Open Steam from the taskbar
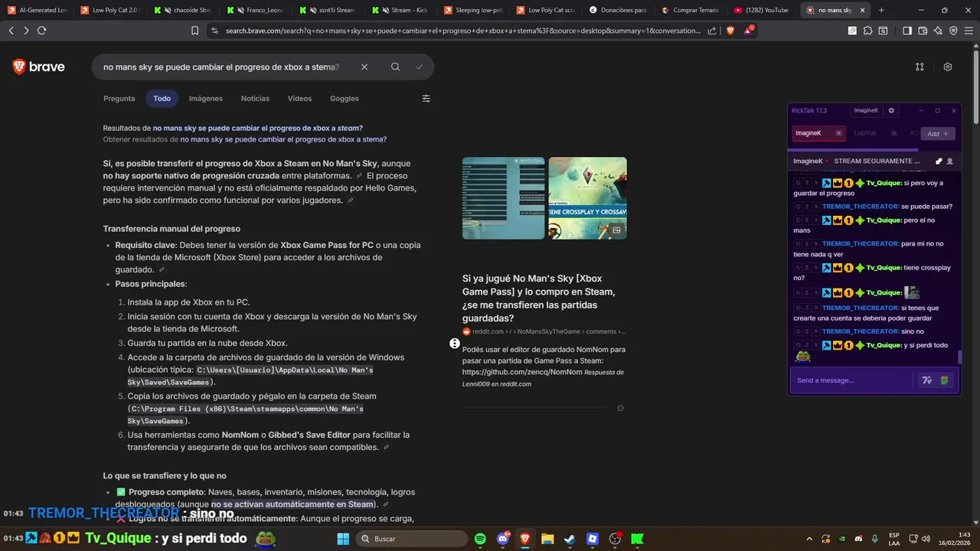980x551 pixels. point(570,539)
